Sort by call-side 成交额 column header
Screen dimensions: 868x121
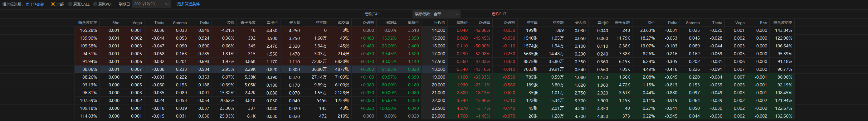point(321,22)
